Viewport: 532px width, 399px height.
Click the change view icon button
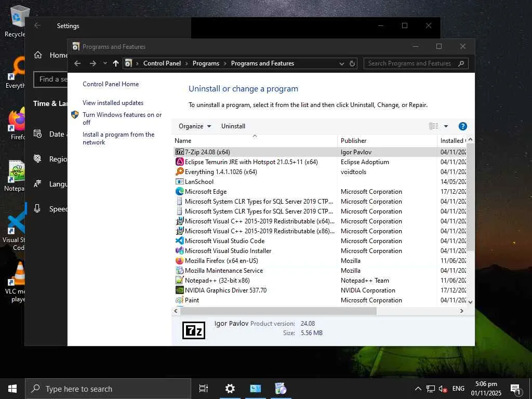pos(434,126)
